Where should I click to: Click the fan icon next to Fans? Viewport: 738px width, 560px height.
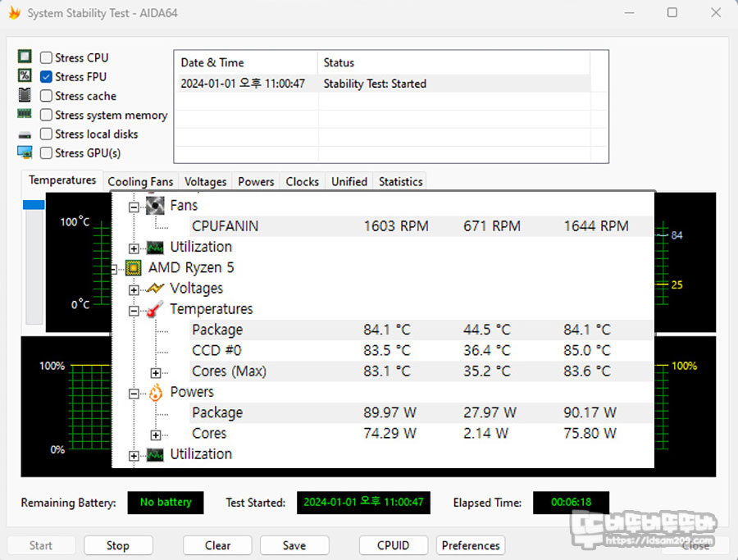pyautogui.click(x=155, y=206)
